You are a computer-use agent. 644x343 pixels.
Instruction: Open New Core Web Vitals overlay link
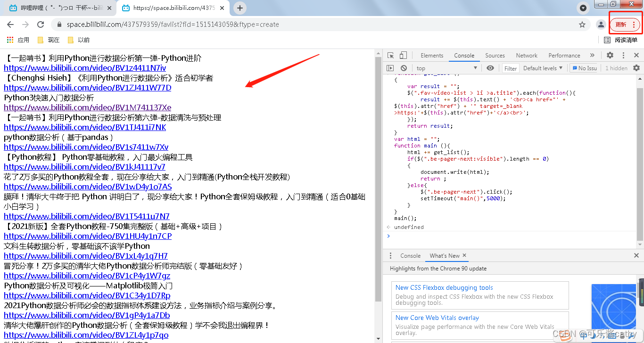click(437, 318)
